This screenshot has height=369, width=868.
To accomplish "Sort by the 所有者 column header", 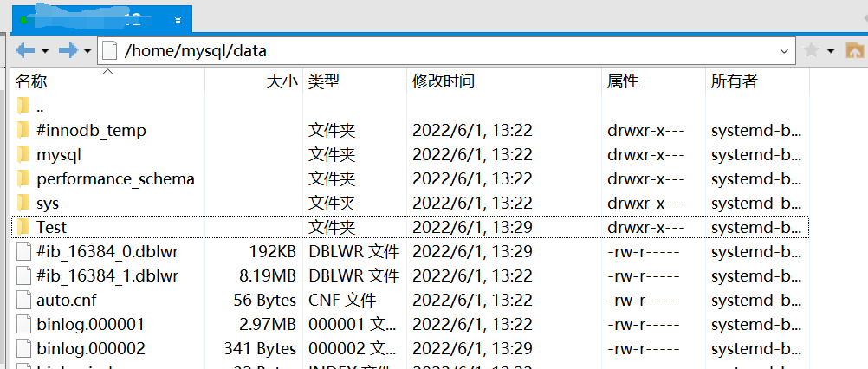I will 758,82.
